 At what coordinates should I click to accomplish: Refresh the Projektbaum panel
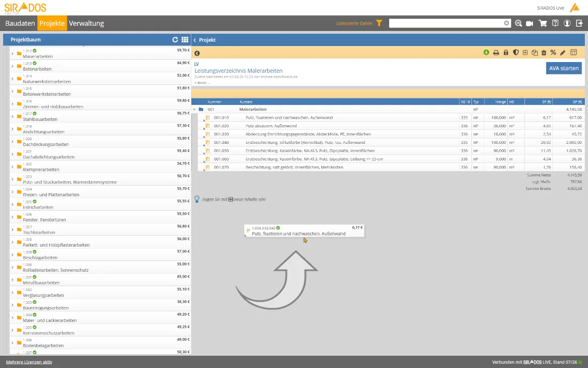pyautogui.click(x=175, y=40)
